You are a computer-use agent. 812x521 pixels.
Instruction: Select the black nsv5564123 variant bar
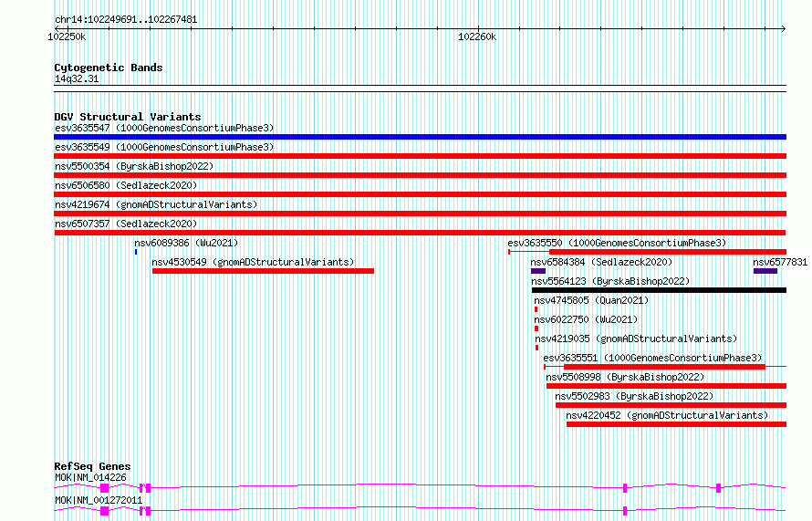tap(660, 290)
